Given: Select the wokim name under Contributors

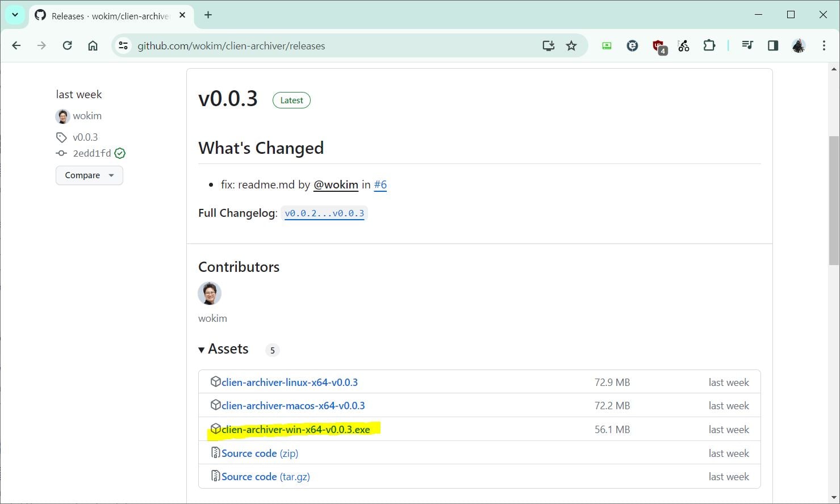Looking at the screenshot, I should coord(212,318).
